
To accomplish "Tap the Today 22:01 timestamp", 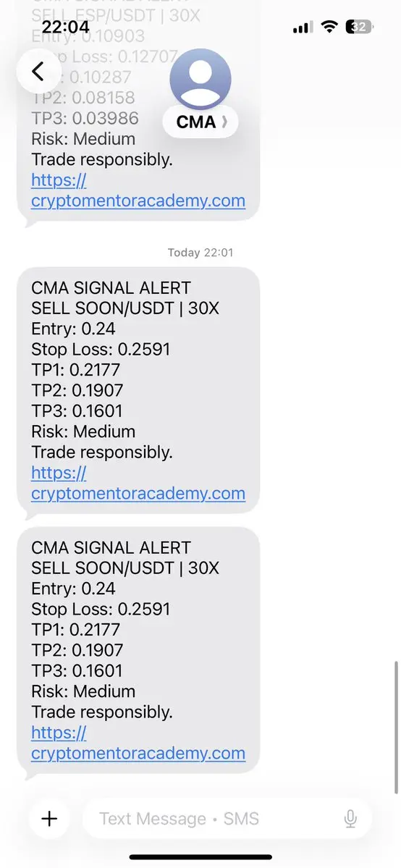I will tap(200, 253).
